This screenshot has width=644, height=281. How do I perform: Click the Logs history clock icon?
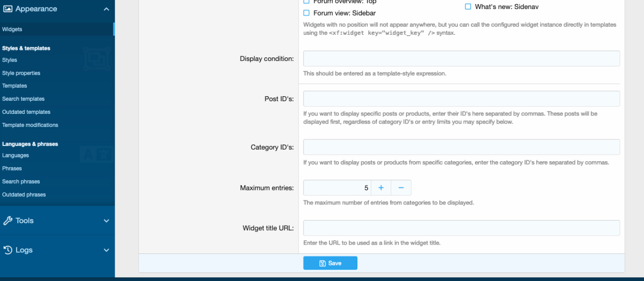[8, 250]
